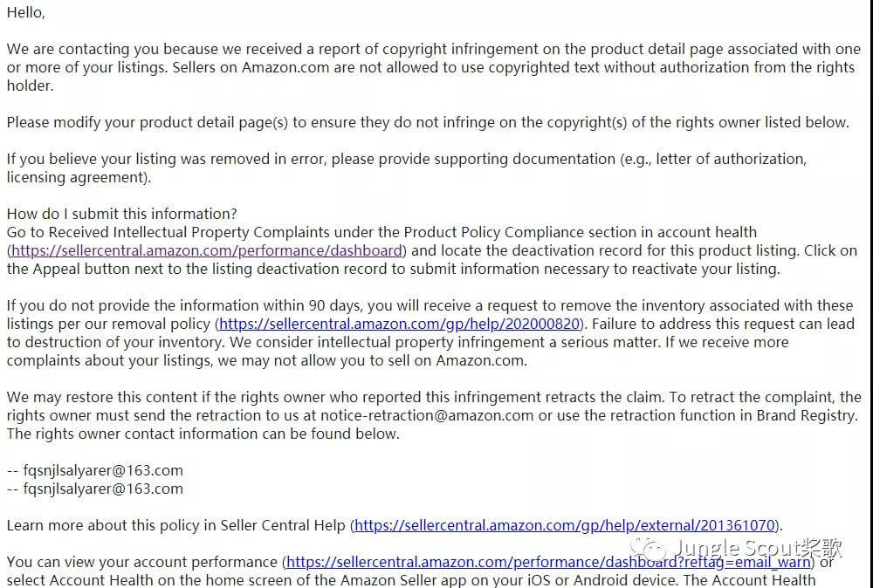Click the "Hello," greeting line
This screenshot has height=588, width=873.
pyautogui.click(x=25, y=13)
